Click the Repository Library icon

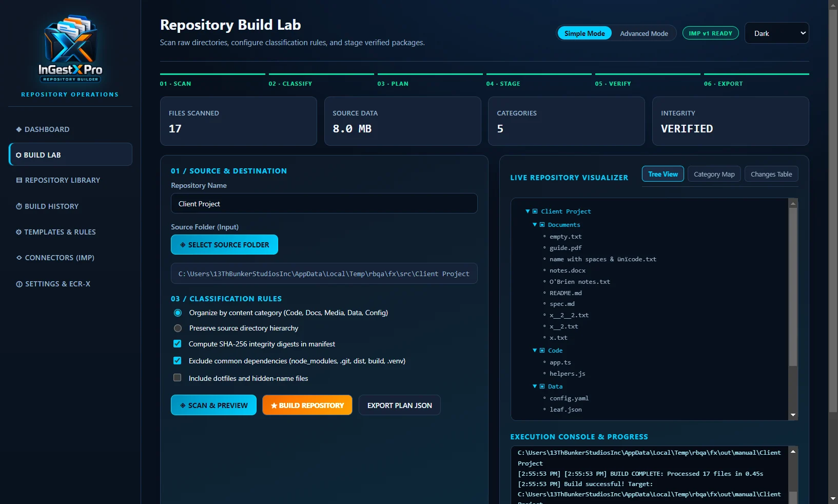[x=19, y=180]
